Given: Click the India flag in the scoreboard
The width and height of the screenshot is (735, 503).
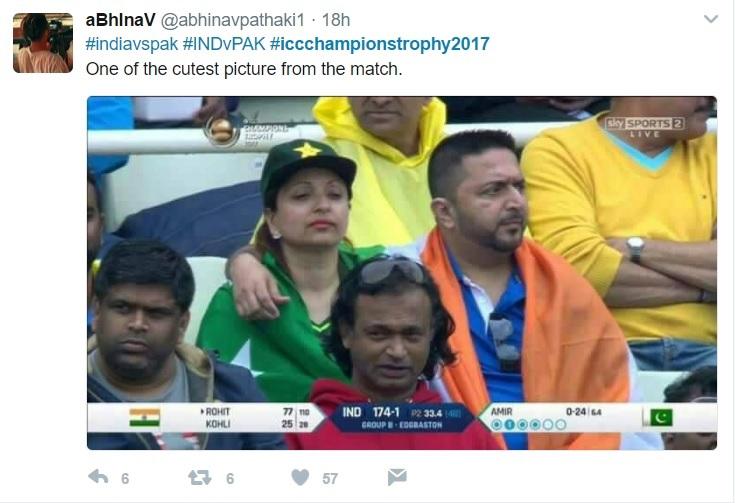Looking at the screenshot, I should coord(144,417).
